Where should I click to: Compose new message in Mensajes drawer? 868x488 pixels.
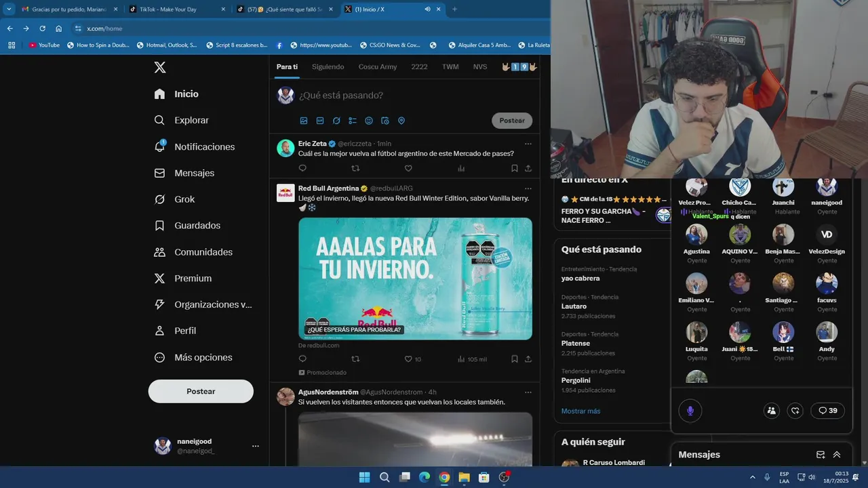[821, 455]
